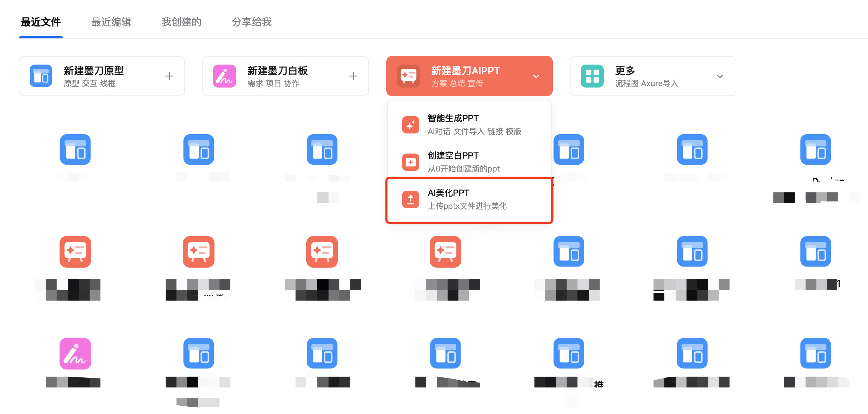The width and height of the screenshot is (868, 414).
Task: Open the pink whiteboard file in the grid
Action: click(75, 354)
